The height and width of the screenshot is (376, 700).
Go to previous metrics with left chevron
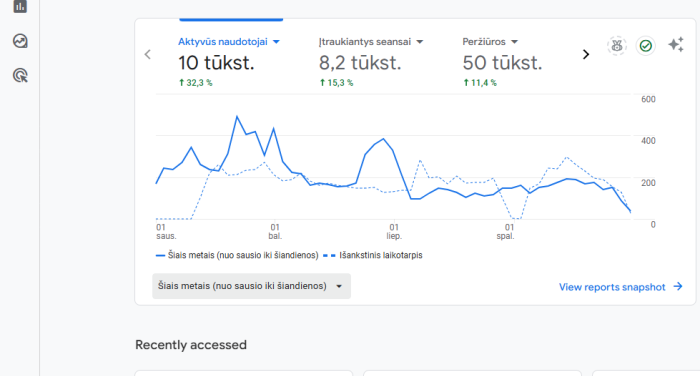pos(148,54)
